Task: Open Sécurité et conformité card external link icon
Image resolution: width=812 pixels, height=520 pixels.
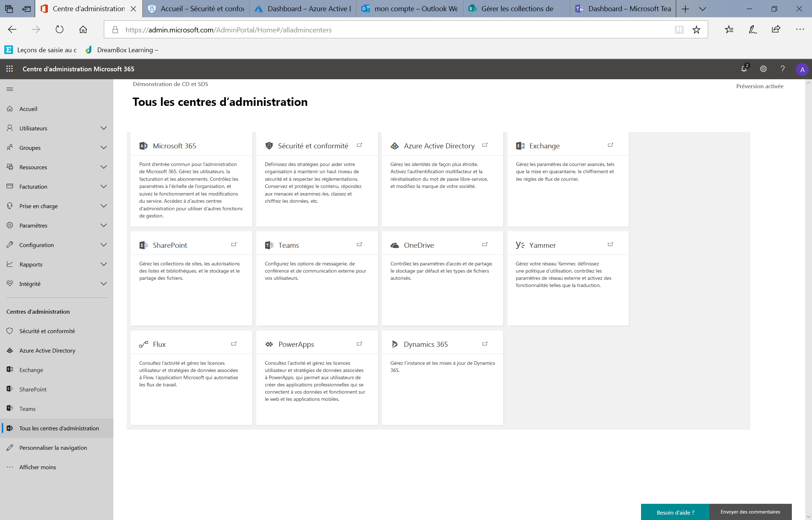Action: tap(359, 145)
